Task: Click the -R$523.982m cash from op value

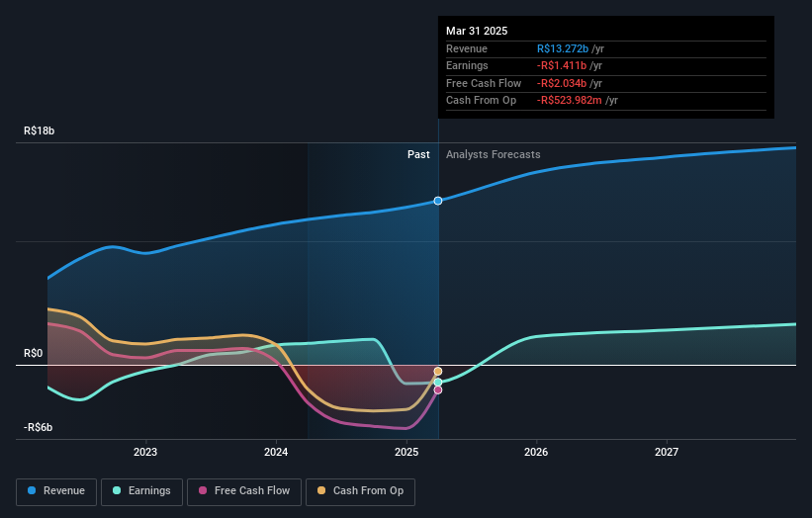Action: pyautogui.click(x=569, y=101)
